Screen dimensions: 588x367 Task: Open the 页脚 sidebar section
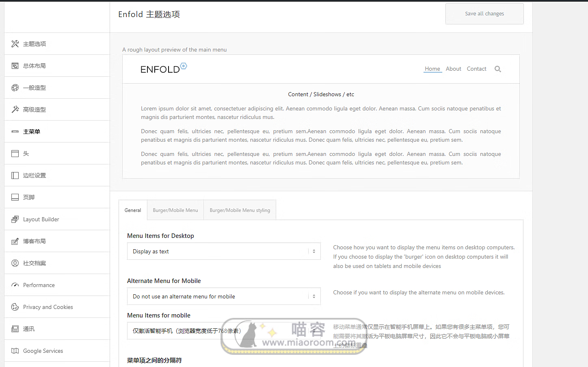(x=57, y=197)
